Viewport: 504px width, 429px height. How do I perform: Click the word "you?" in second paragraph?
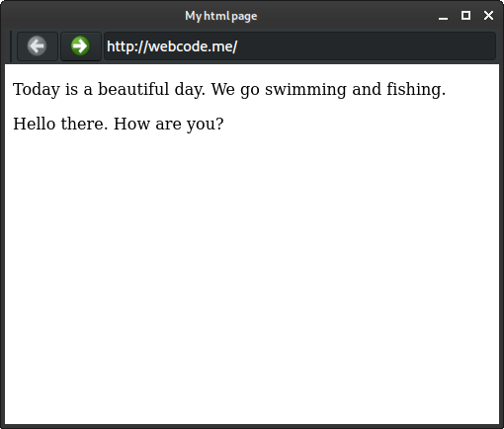coord(206,125)
